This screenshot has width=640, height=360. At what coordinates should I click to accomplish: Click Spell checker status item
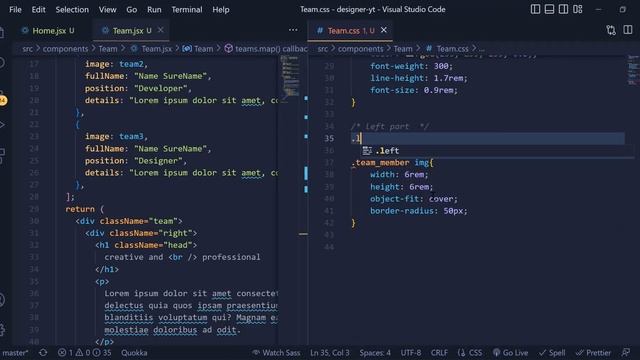552,353
